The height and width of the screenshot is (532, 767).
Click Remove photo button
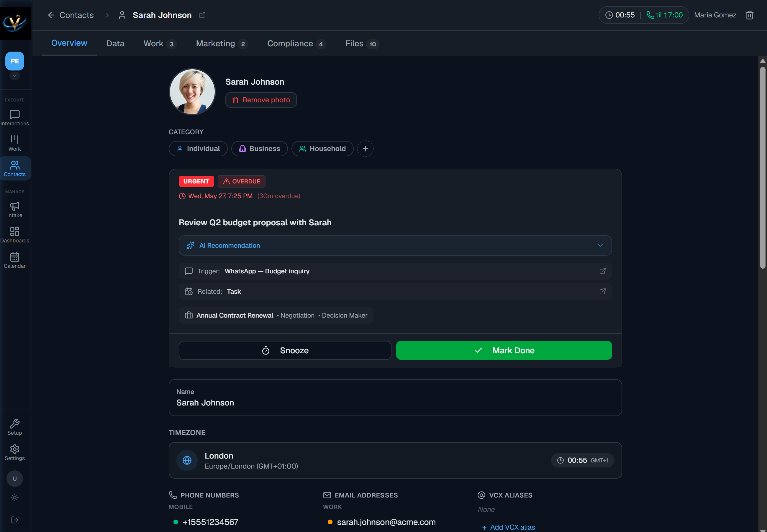pos(261,100)
